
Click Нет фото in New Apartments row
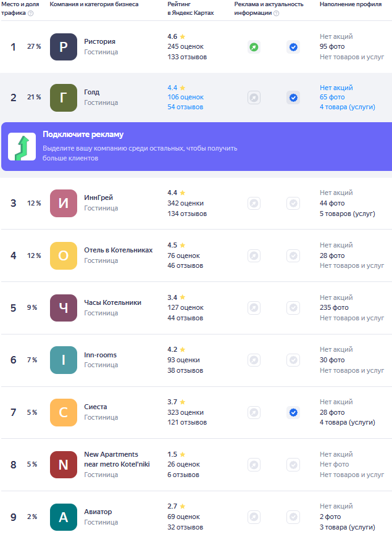pyautogui.click(x=334, y=465)
